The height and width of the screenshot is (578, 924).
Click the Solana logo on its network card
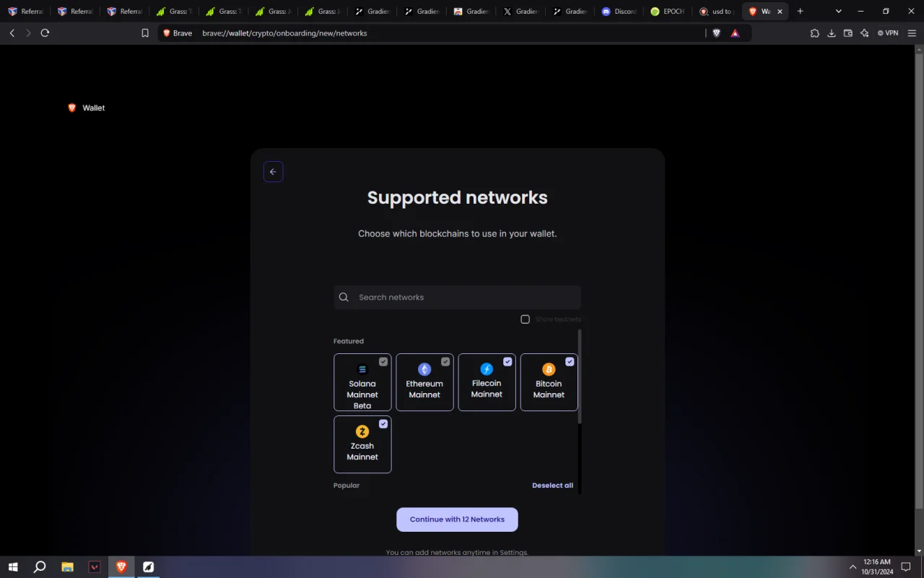point(362,369)
